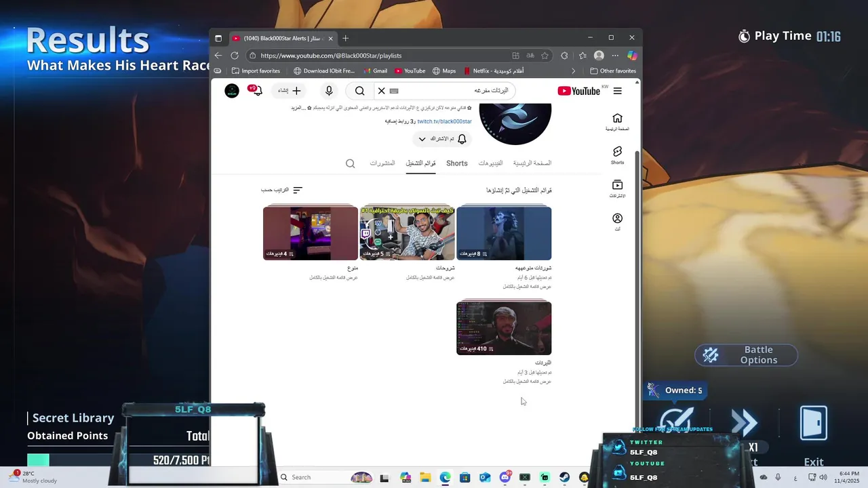The height and width of the screenshot is (488, 868).
Task: Click the split screen icon in address bar
Action: point(515,56)
